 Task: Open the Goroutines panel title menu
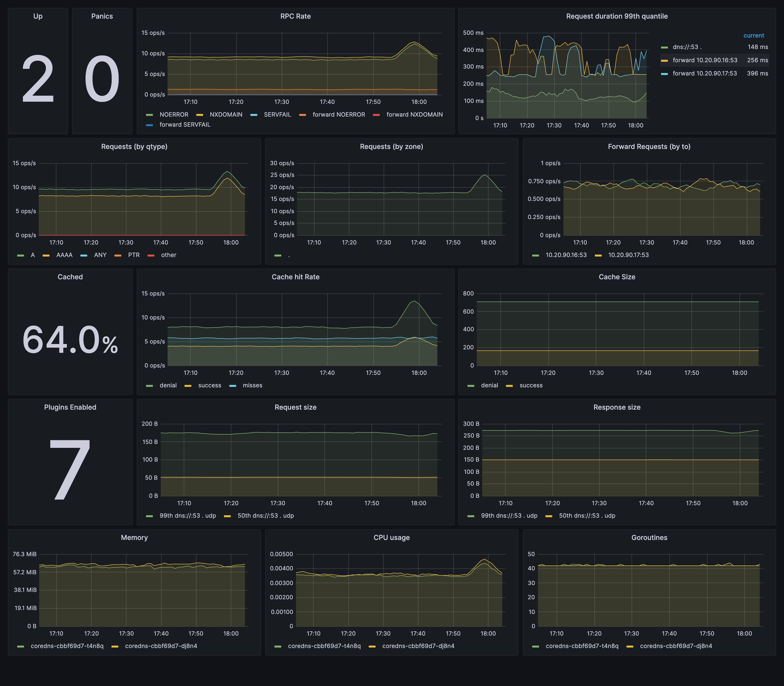(649, 538)
